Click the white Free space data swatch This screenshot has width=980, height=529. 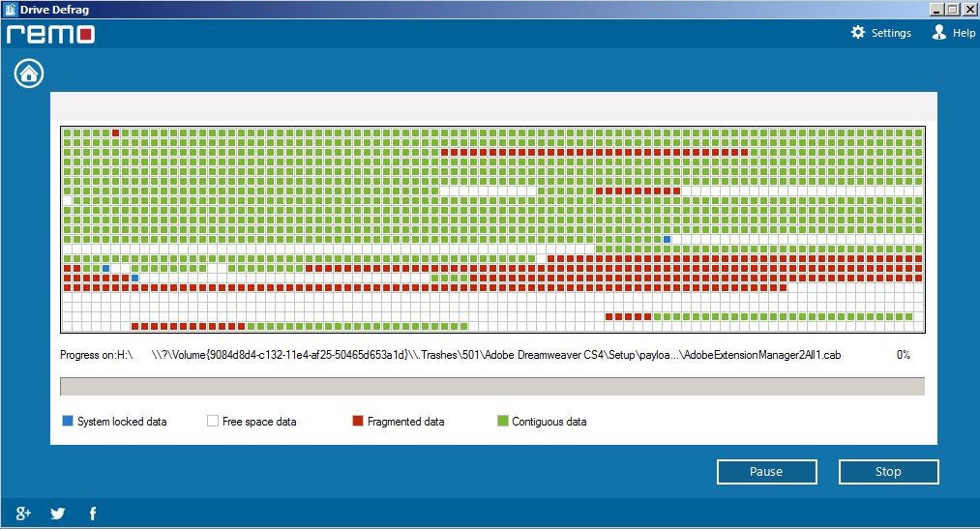[x=213, y=422]
